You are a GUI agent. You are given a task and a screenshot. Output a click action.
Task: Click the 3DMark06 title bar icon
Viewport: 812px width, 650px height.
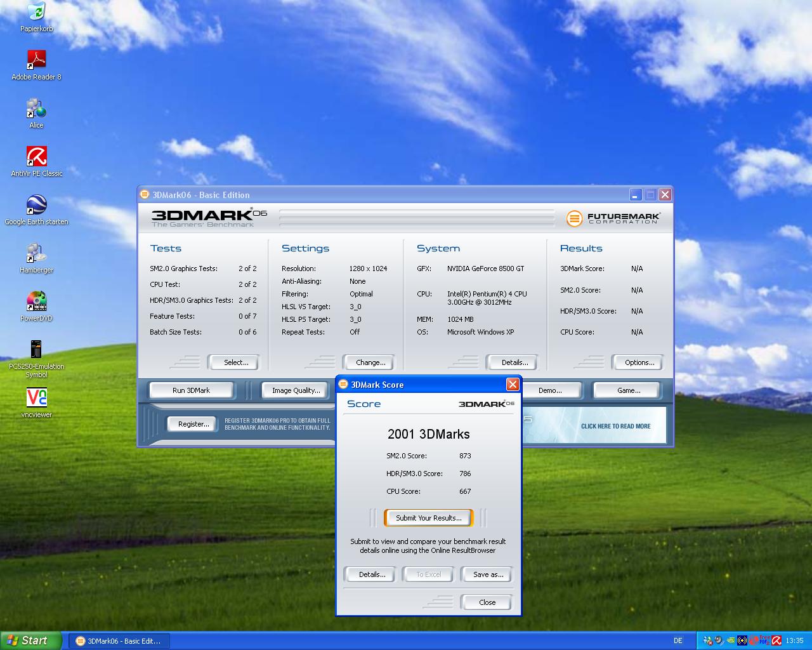pos(145,194)
